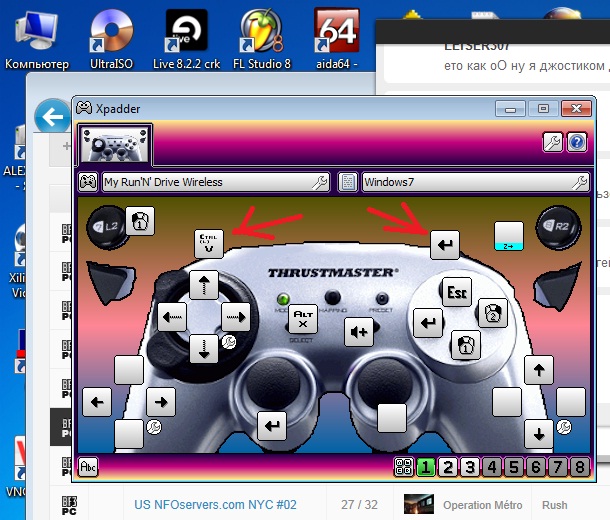
Task: Click the Esc assignment button
Action: click(x=457, y=292)
